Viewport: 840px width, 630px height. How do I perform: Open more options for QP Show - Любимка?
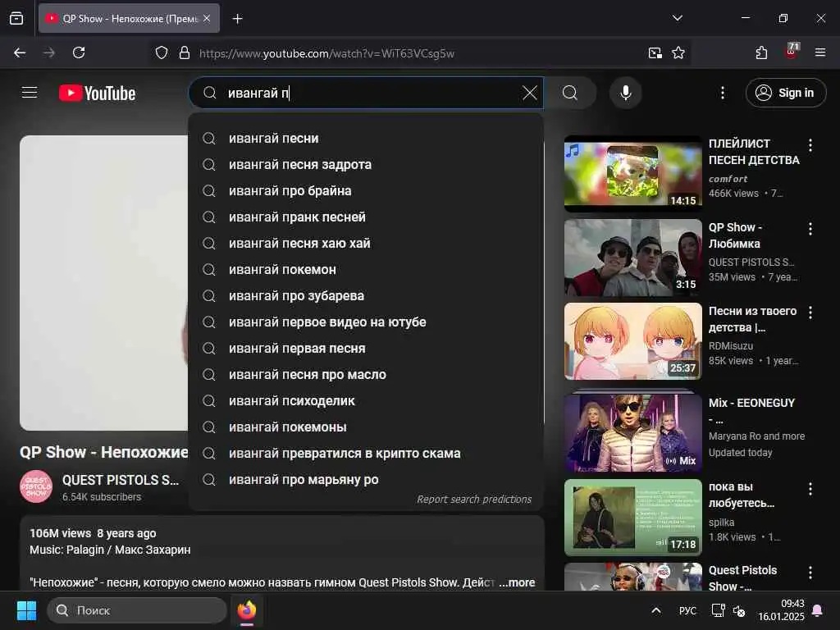810,229
